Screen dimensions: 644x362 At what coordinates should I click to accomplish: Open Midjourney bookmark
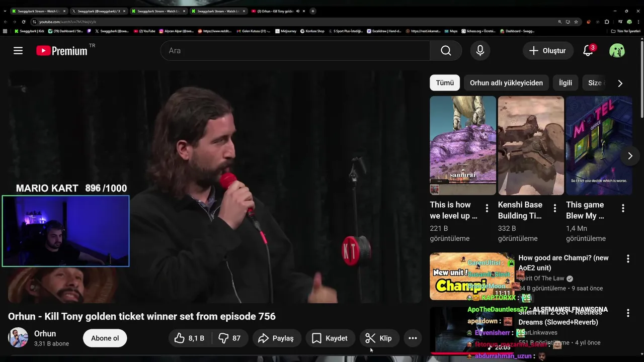286,31
